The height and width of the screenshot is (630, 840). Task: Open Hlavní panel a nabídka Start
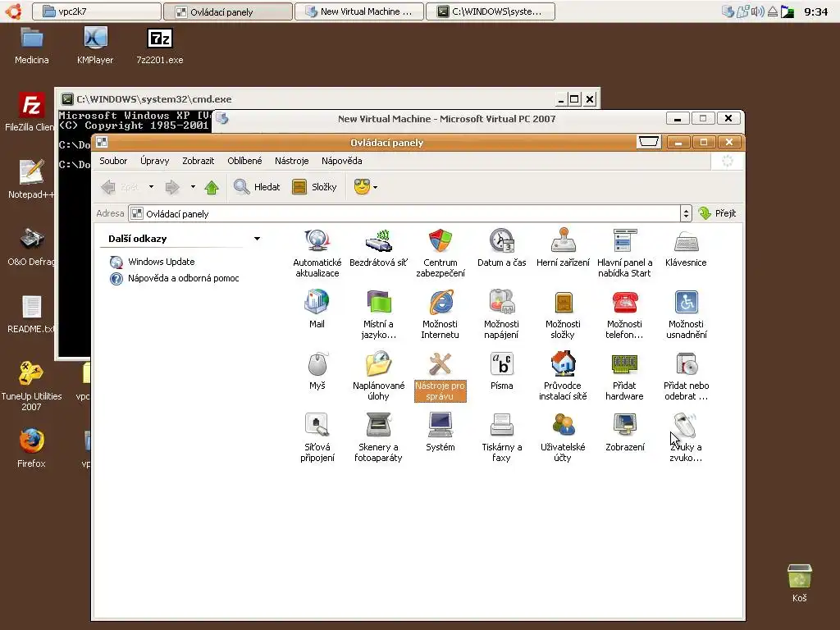(624, 253)
